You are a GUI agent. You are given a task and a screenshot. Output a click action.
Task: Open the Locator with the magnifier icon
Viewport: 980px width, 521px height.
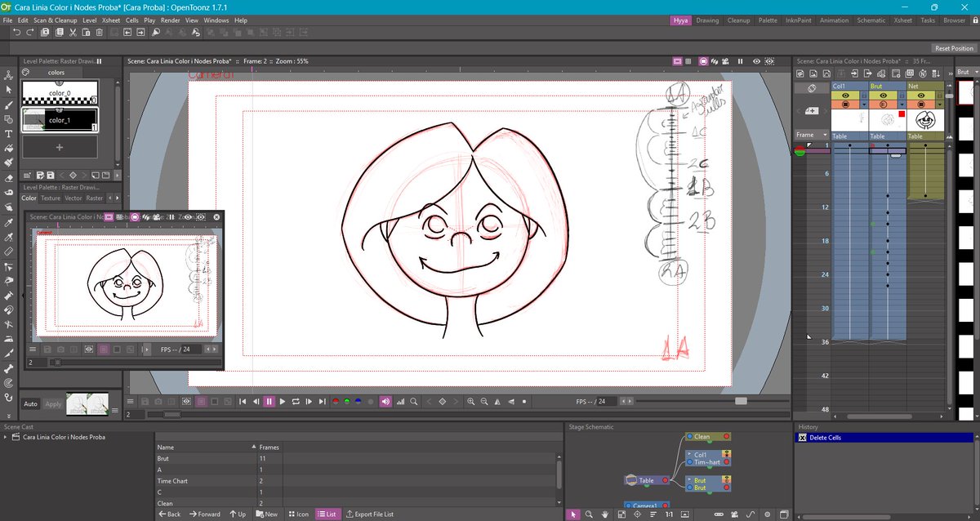413,401
